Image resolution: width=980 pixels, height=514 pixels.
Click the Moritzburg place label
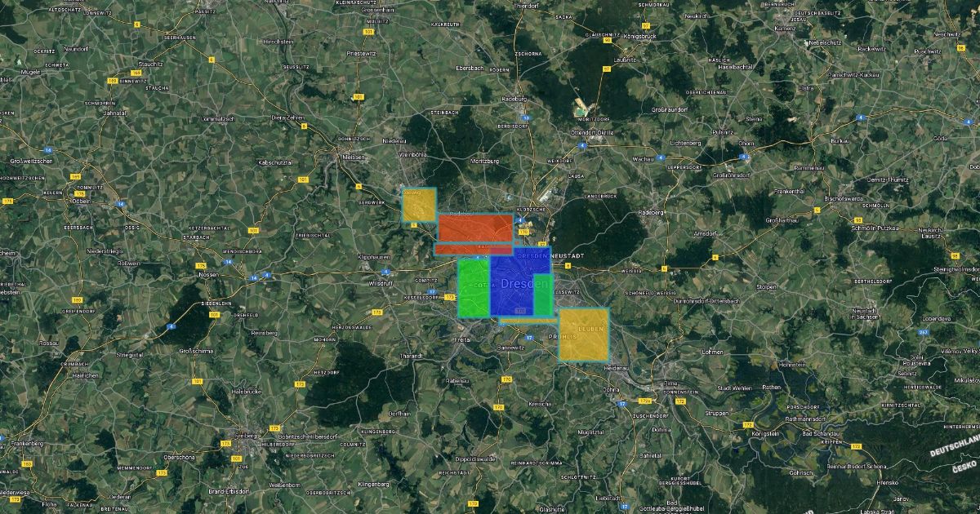click(x=483, y=162)
